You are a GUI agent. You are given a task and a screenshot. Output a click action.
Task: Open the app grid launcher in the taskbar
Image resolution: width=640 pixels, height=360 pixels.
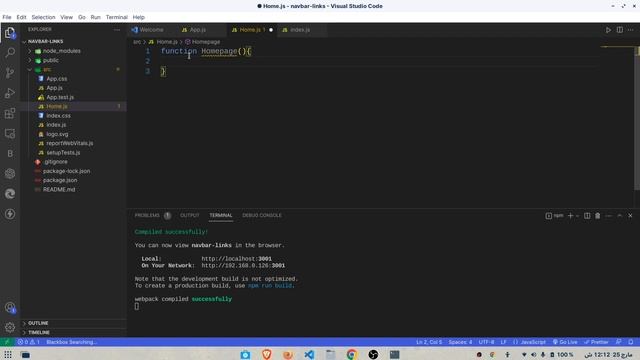coord(8,354)
